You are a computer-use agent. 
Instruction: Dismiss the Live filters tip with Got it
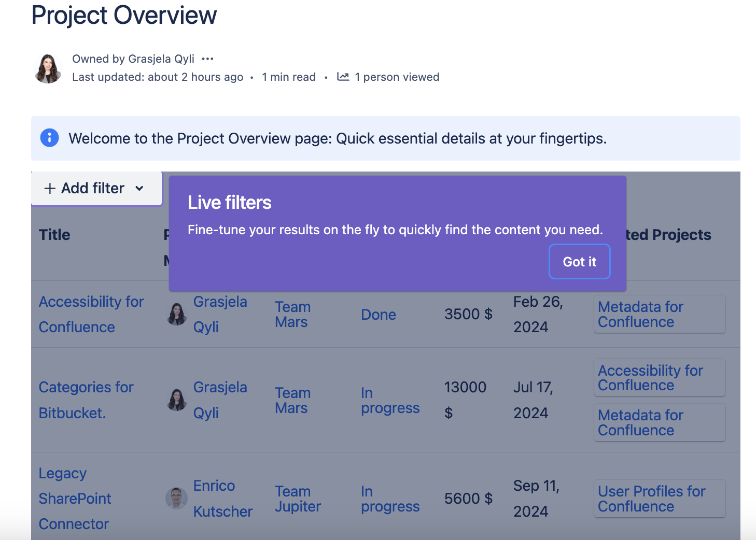579,262
